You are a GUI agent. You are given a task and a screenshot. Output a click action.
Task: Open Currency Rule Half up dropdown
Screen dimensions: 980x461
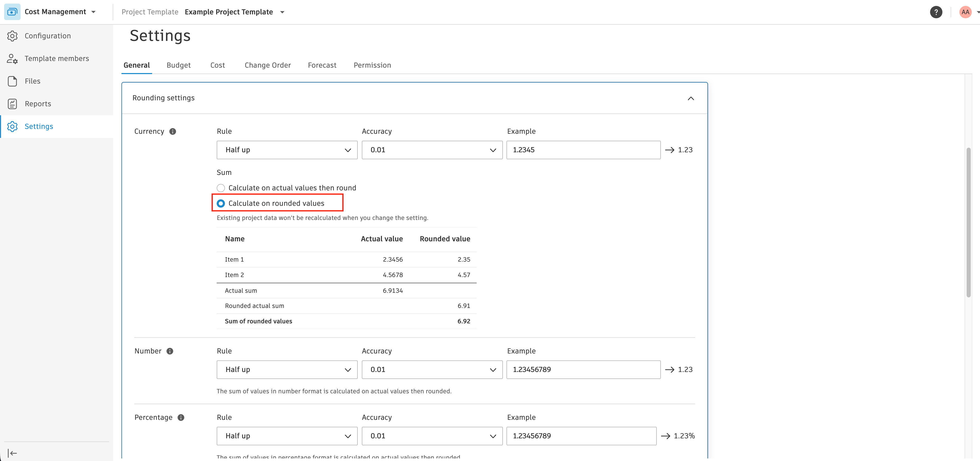(x=287, y=150)
